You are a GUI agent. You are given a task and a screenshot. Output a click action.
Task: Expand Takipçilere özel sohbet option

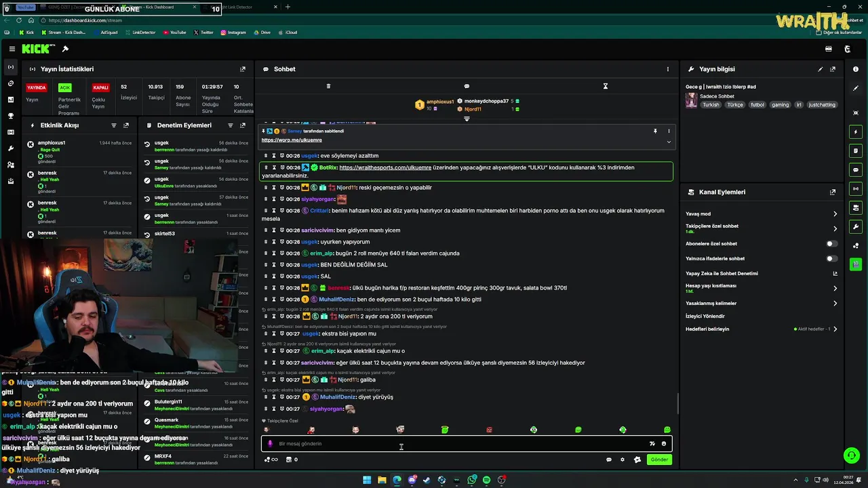[x=835, y=228]
